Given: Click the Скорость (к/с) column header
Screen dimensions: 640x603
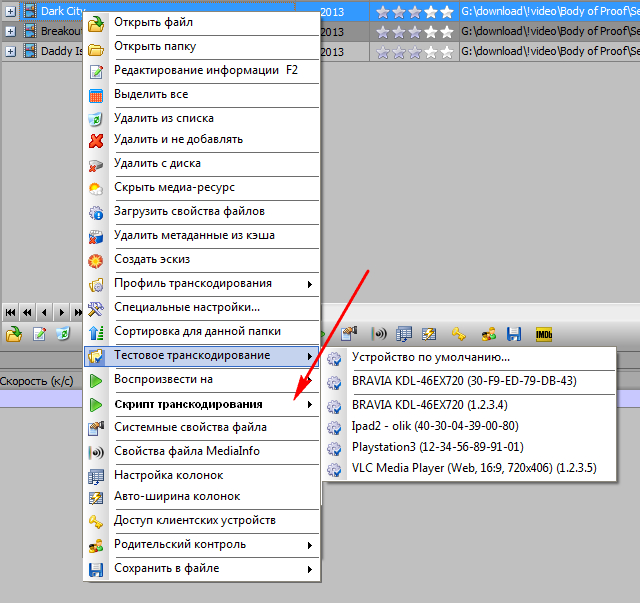Looking at the screenshot, I should pyautogui.click(x=37, y=381).
